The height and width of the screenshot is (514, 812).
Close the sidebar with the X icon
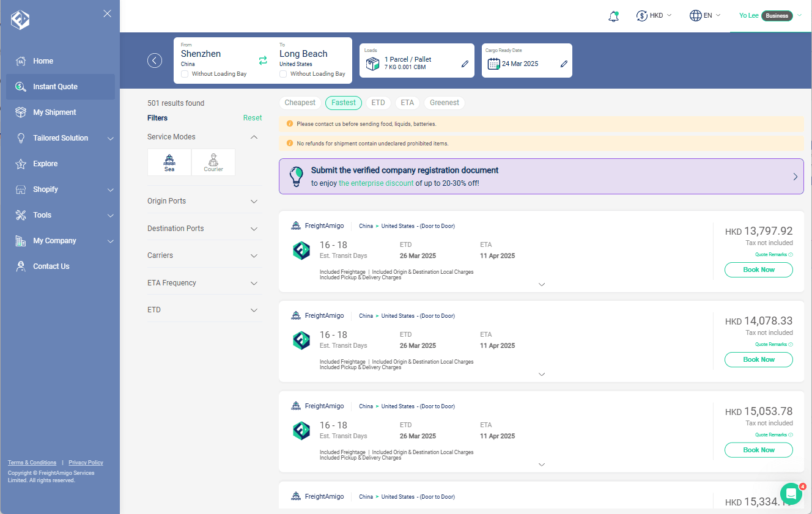pyautogui.click(x=108, y=13)
